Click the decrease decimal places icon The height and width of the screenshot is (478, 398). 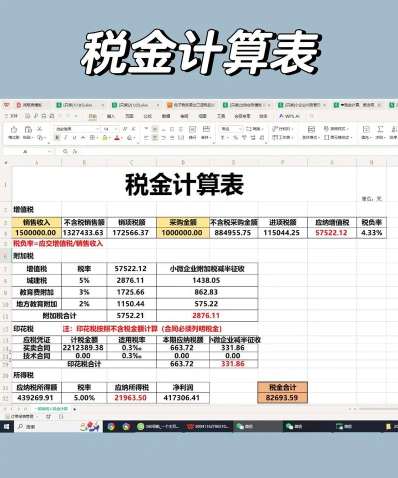(262, 138)
